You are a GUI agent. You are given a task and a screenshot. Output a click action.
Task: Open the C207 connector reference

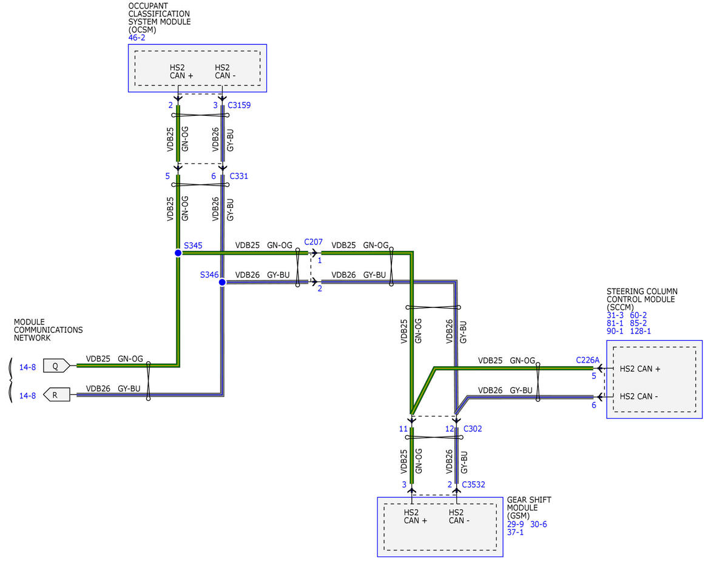(x=313, y=241)
